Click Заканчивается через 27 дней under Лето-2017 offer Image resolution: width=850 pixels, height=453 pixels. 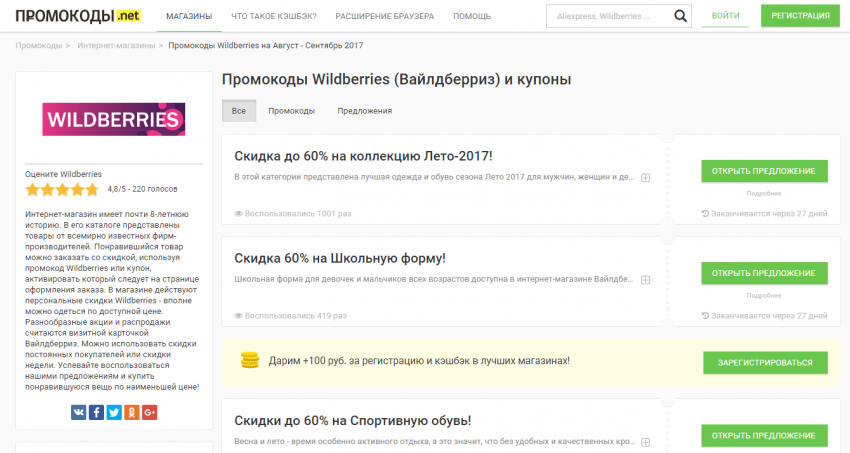click(x=764, y=213)
